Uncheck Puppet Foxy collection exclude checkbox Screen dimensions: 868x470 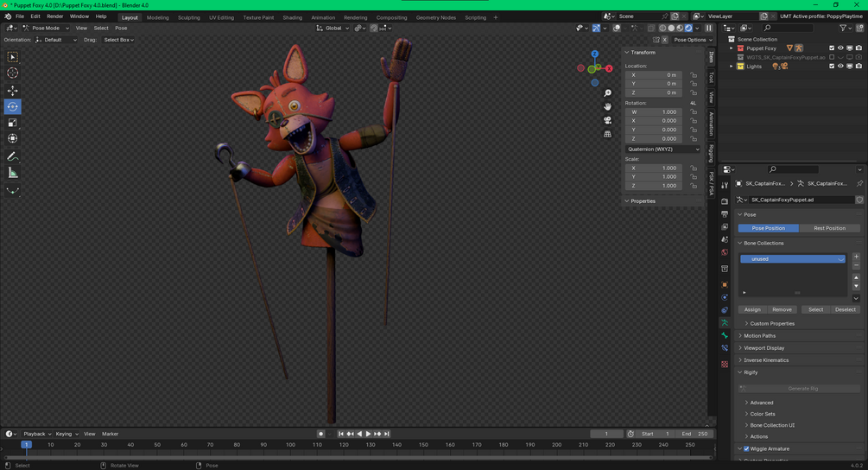tap(832, 48)
